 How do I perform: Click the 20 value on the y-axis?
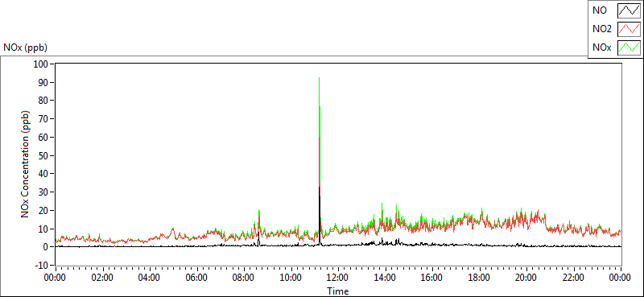[x=44, y=210]
